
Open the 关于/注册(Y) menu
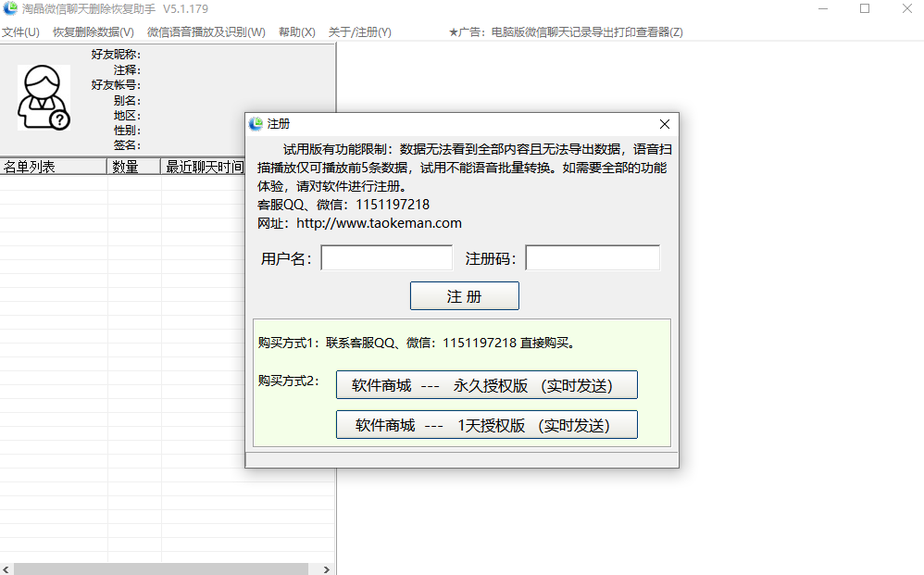click(359, 32)
